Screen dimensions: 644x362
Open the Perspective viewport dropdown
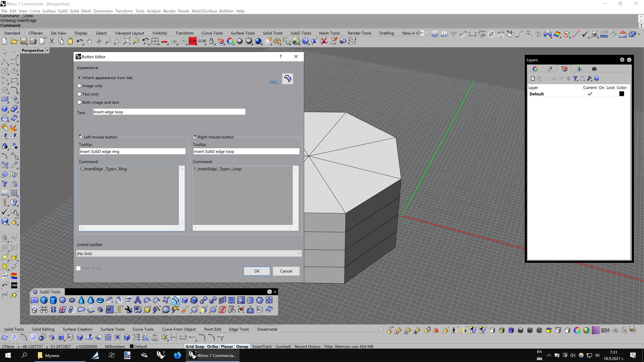[x=47, y=50]
